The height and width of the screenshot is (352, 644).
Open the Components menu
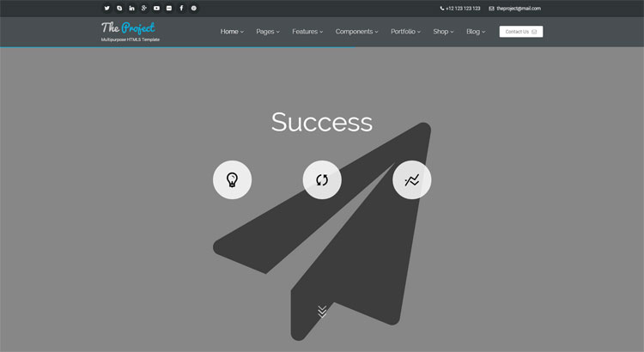click(356, 32)
